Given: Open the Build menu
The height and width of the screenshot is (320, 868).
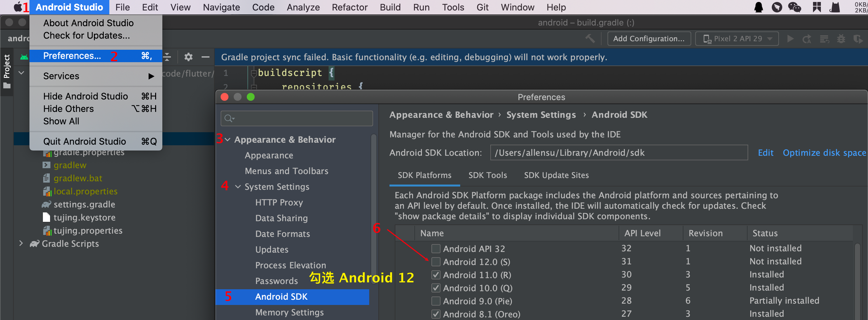Looking at the screenshot, I should tap(390, 7).
